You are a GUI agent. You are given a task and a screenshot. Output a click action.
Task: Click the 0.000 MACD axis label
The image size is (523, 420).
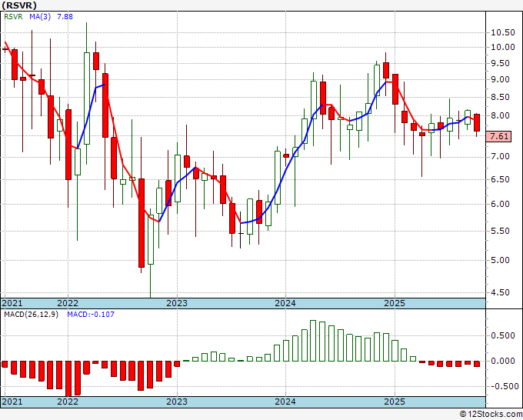pyautogui.click(x=503, y=361)
